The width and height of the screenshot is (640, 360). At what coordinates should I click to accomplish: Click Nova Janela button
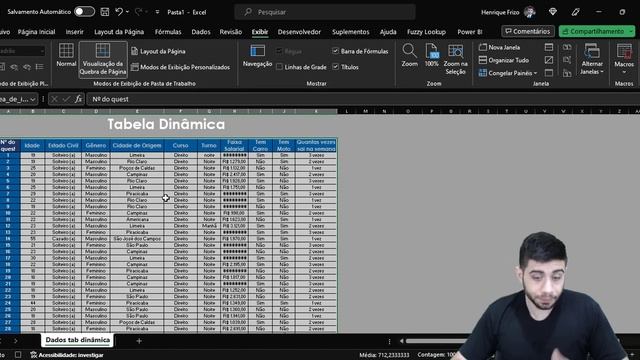(499, 47)
